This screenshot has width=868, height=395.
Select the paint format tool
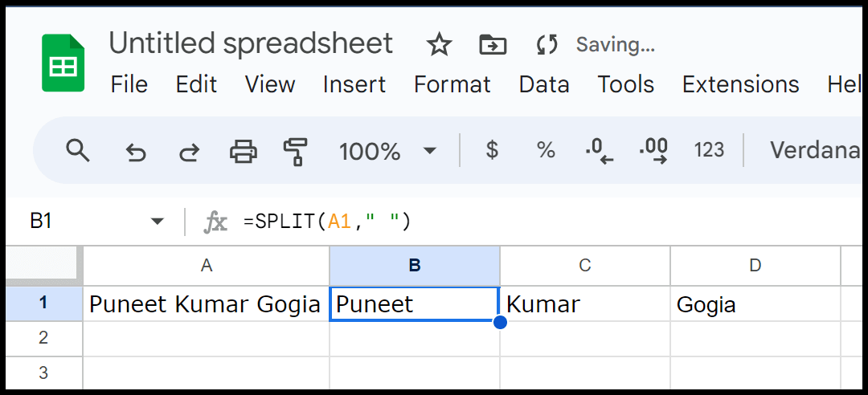[295, 152]
